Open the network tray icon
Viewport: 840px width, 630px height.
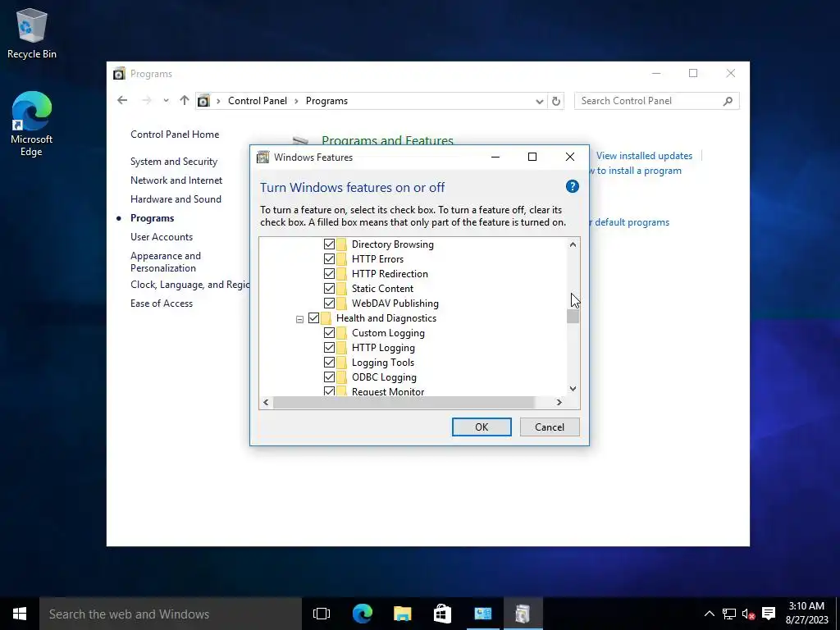[x=728, y=614]
